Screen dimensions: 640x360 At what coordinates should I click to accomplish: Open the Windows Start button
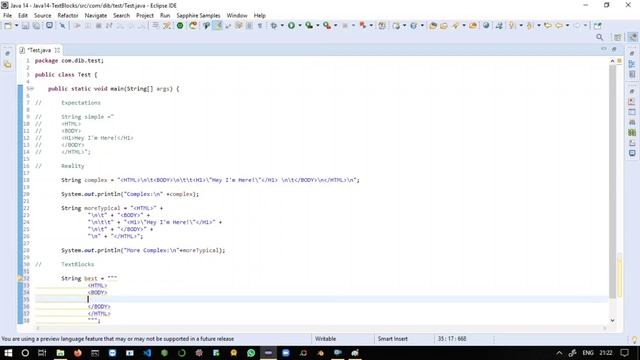[8, 353]
